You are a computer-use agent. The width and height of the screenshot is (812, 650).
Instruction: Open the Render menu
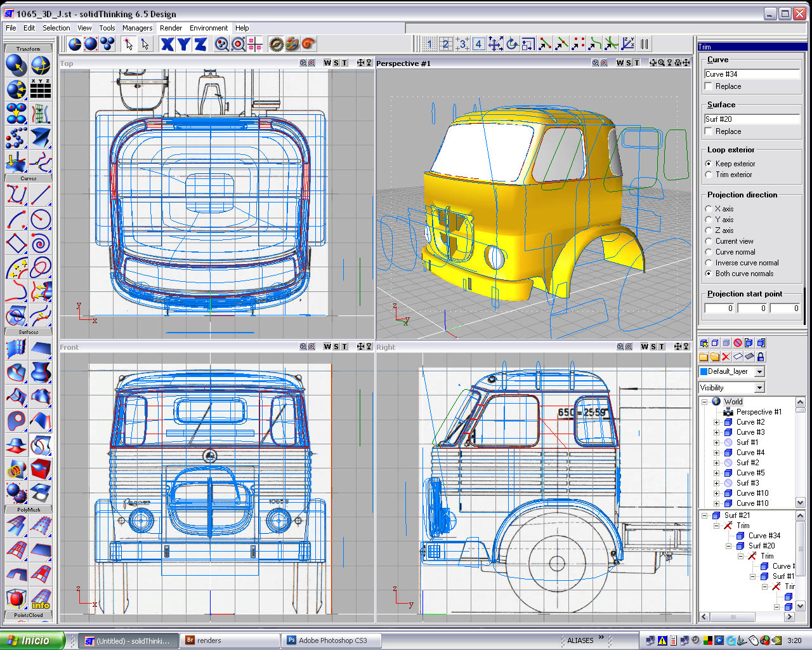tap(171, 28)
